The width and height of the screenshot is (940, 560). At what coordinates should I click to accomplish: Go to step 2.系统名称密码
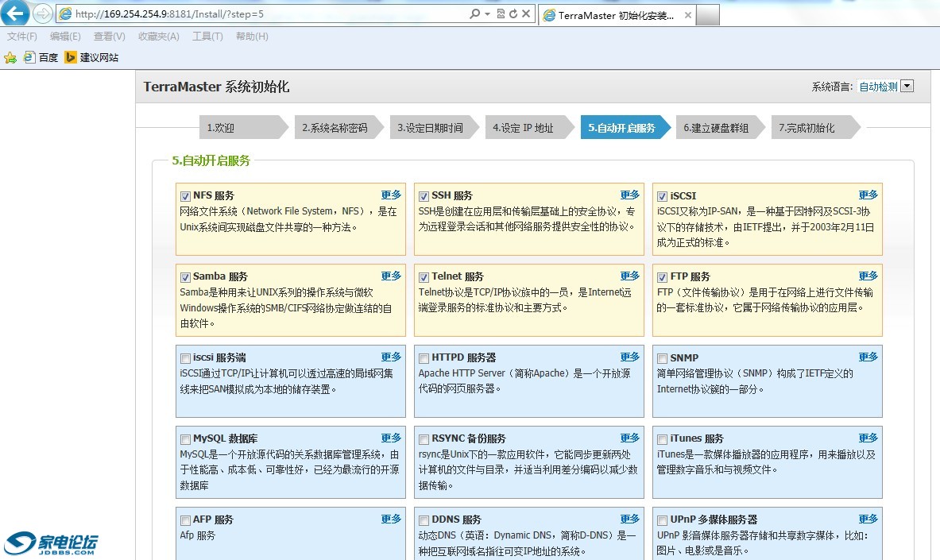click(x=338, y=128)
